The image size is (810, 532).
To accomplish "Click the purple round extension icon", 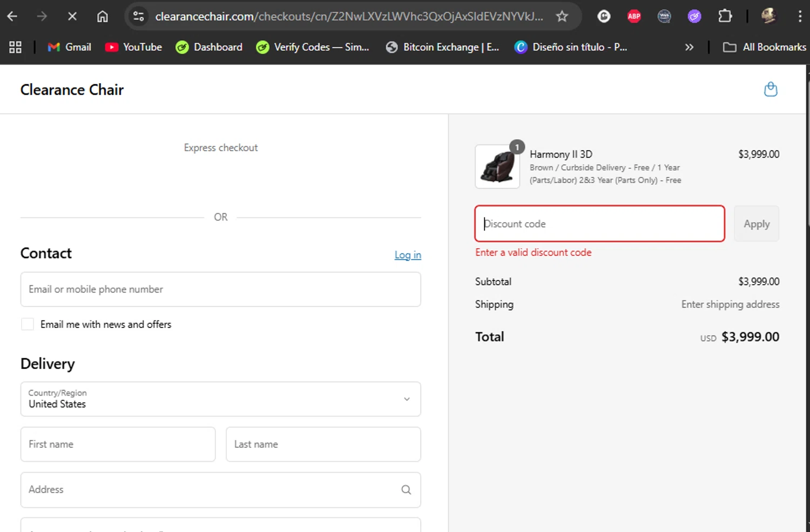I will 694,17.
